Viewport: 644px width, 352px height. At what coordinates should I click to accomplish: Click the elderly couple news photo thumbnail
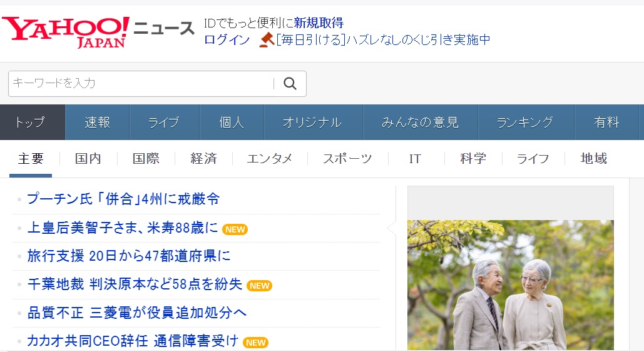[x=510, y=284]
